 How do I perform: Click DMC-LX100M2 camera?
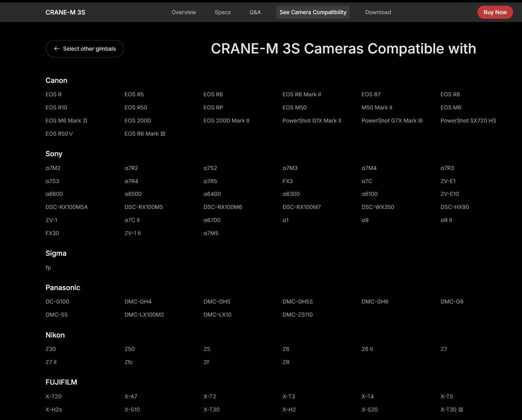point(144,314)
